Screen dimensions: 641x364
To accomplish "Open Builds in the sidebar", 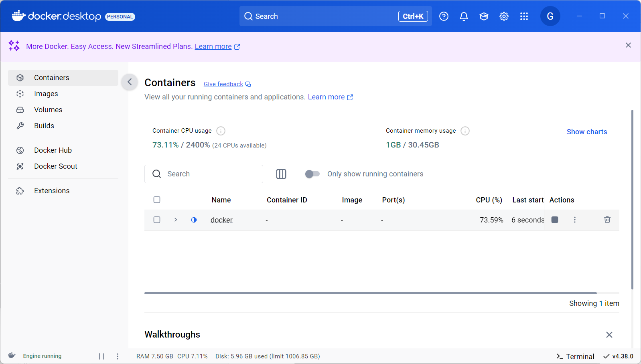I will [x=63, y=126].
